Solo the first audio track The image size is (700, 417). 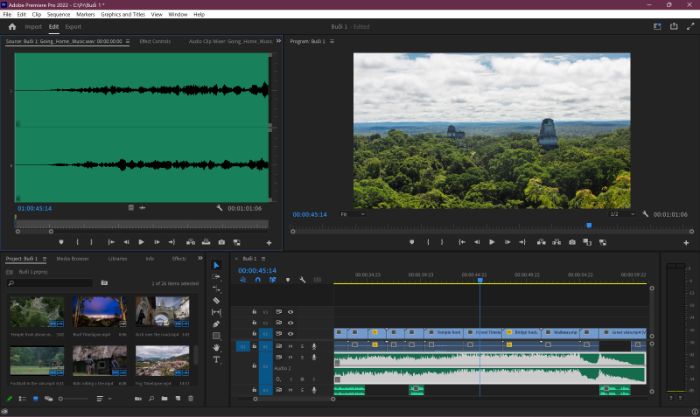[x=302, y=346]
